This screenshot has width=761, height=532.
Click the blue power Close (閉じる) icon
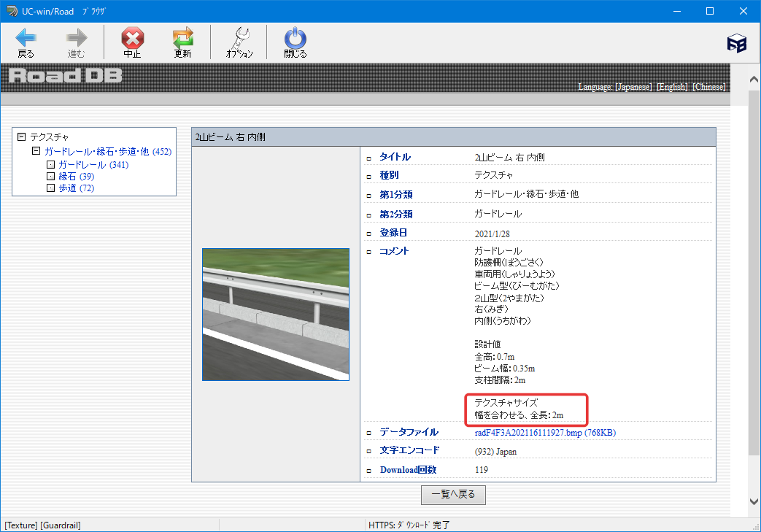tap(295, 37)
